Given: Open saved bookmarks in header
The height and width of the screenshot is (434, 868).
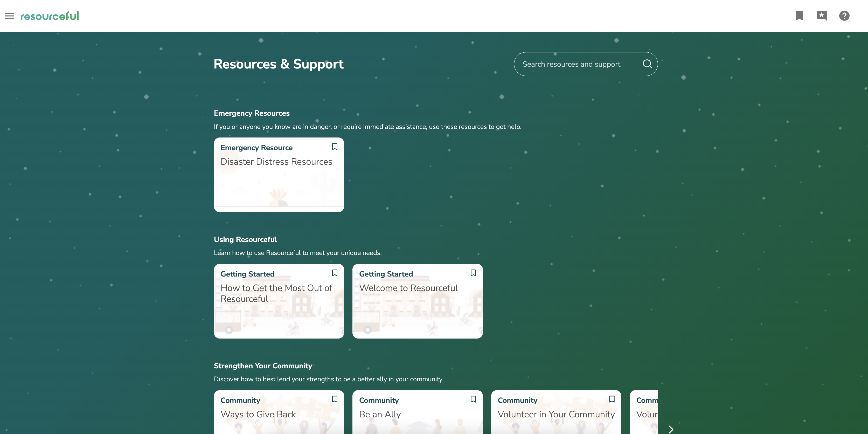Looking at the screenshot, I should pos(799,16).
